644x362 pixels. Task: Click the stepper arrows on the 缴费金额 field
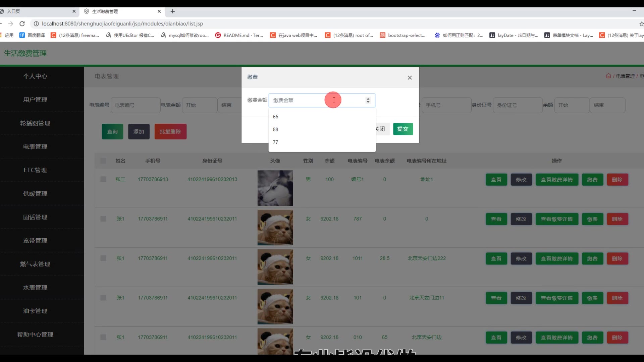[x=368, y=100]
